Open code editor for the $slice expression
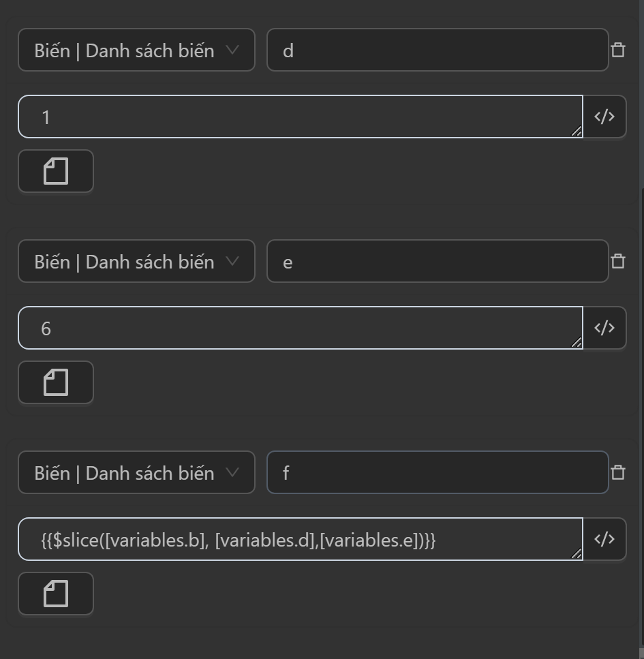Viewport: 644px width, 659px height. click(x=604, y=539)
